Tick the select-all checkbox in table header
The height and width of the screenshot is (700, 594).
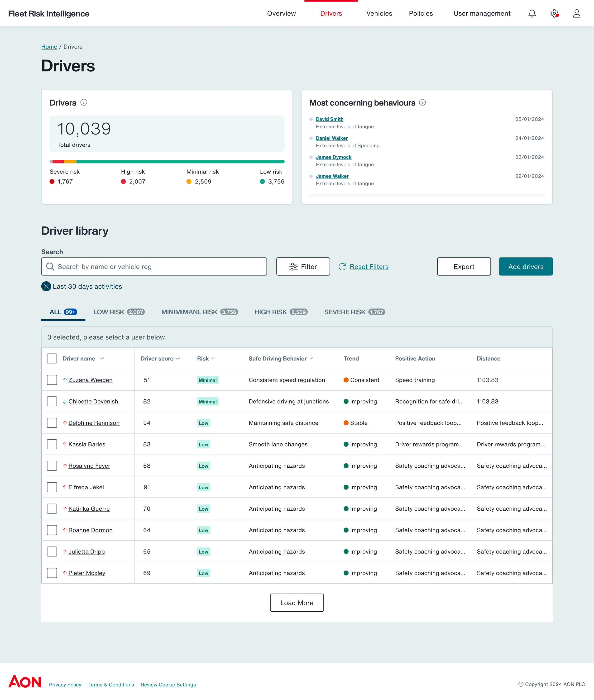(x=52, y=358)
